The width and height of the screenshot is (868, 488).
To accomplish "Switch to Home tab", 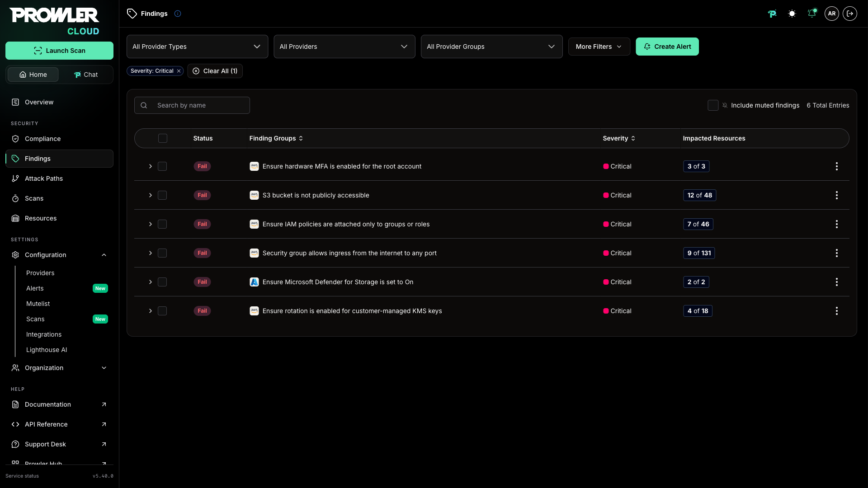I will click(x=33, y=75).
